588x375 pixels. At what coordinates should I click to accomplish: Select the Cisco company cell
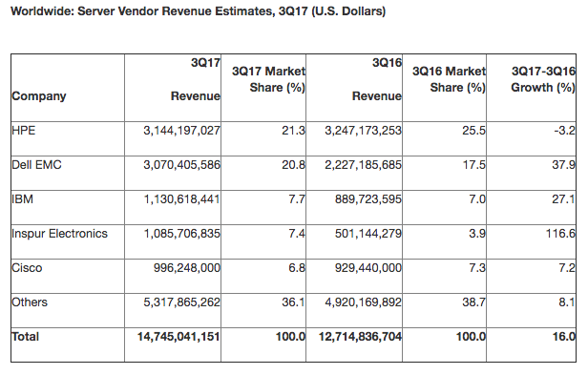tap(27, 268)
